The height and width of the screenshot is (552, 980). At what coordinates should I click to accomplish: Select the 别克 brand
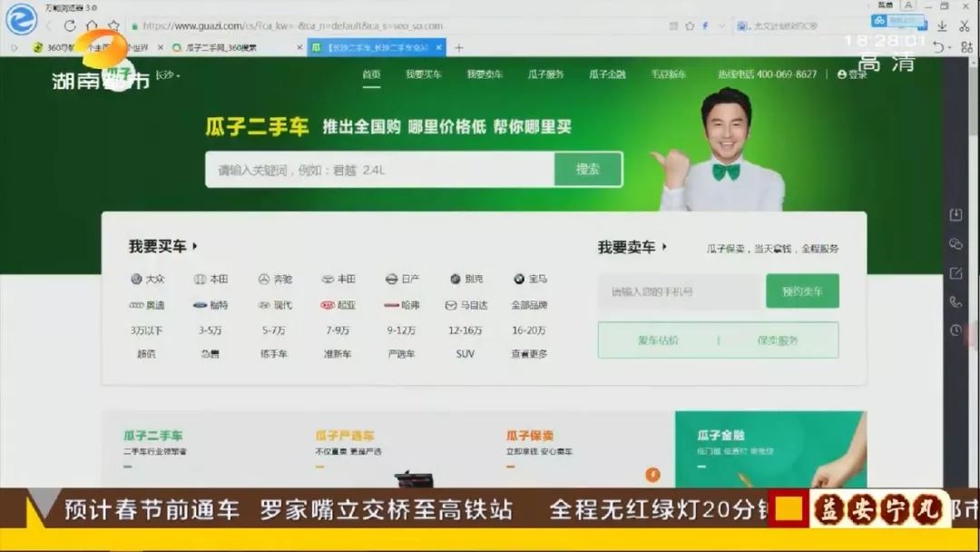[x=466, y=279]
